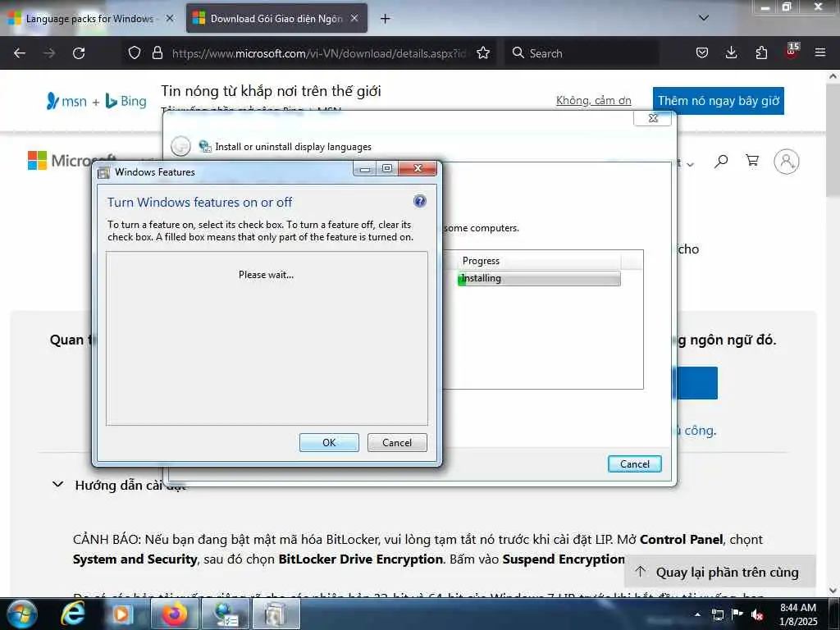This screenshot has height=630, width=840.
Task: Click back arrow in display languages wizard
Action: (x=180, y=146)
